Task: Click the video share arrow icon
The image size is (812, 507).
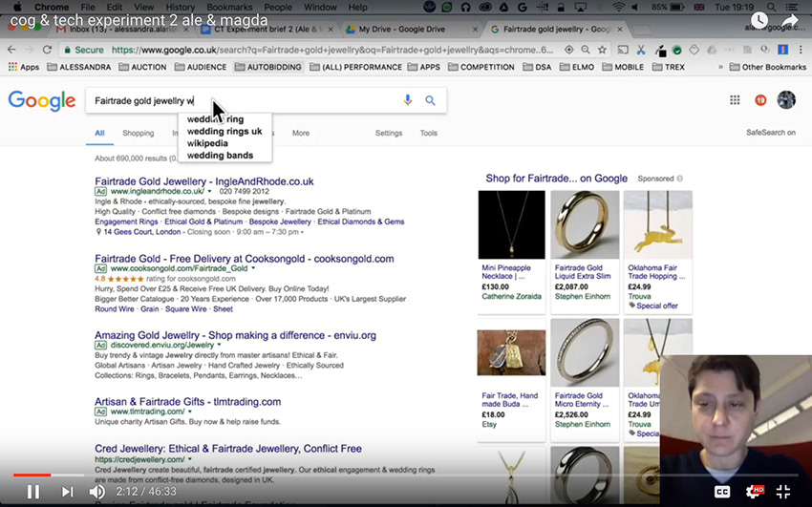Action: click(790, 20)
